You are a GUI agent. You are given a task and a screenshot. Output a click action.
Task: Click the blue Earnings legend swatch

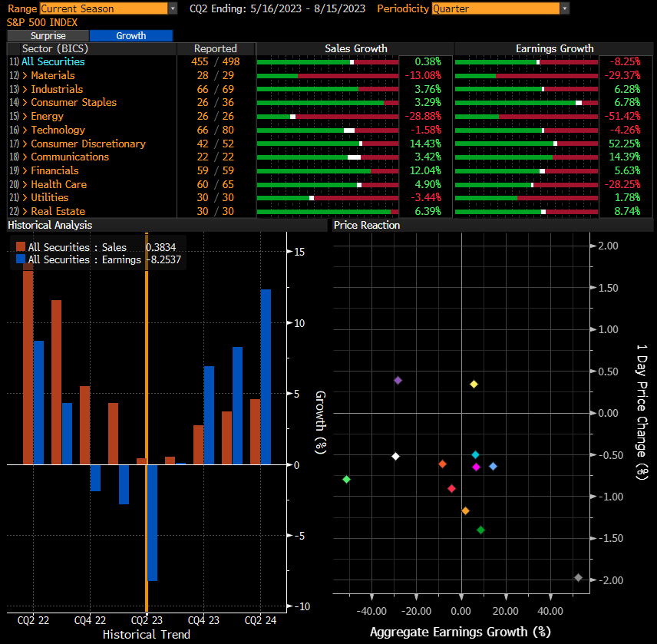click(x=21, y=259)
